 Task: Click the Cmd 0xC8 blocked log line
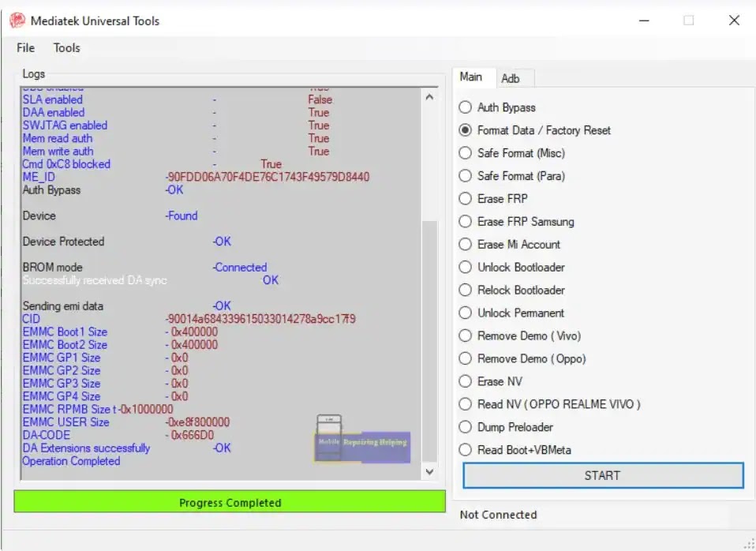[152, 164]
